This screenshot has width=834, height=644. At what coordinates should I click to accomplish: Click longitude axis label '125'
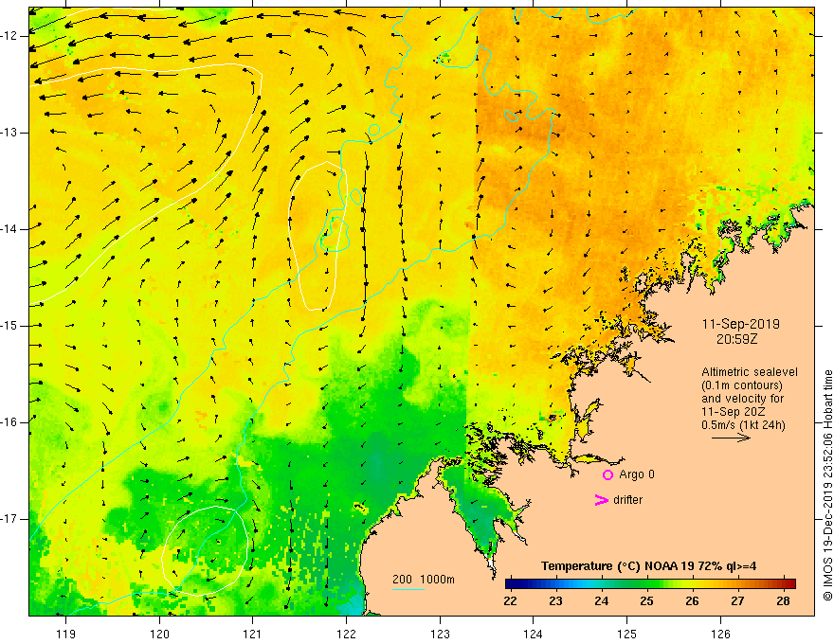tap(627, 634)
